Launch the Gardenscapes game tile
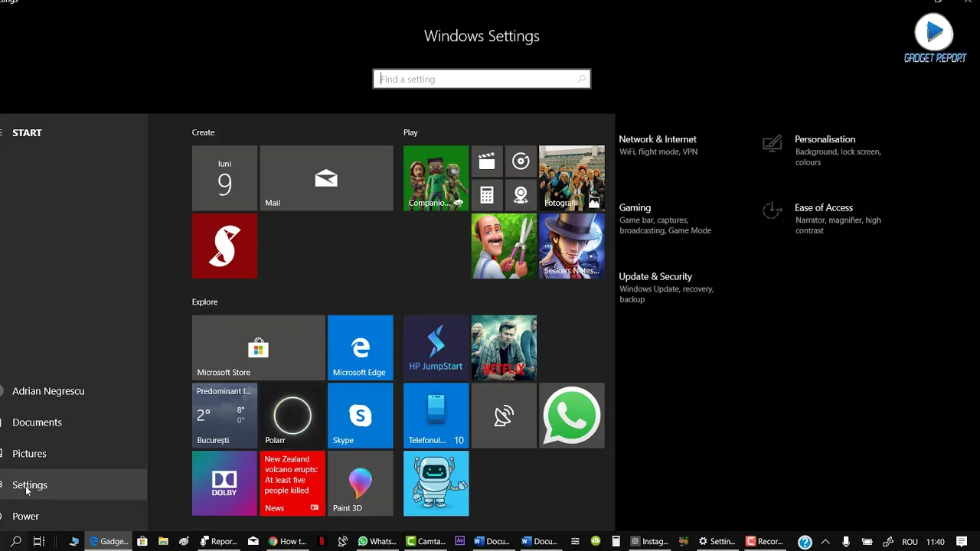The image size is (980, 551). coord(504,246)
